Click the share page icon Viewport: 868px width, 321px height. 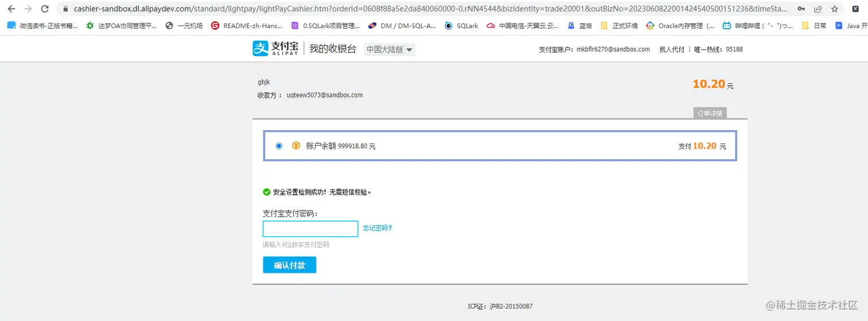pos(818,9)
